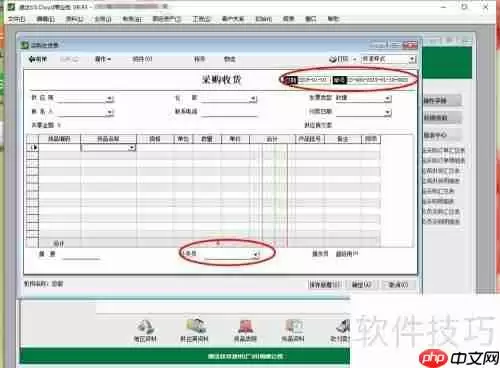Click the document number field beside date
The image size is (500, 368).
377,80
